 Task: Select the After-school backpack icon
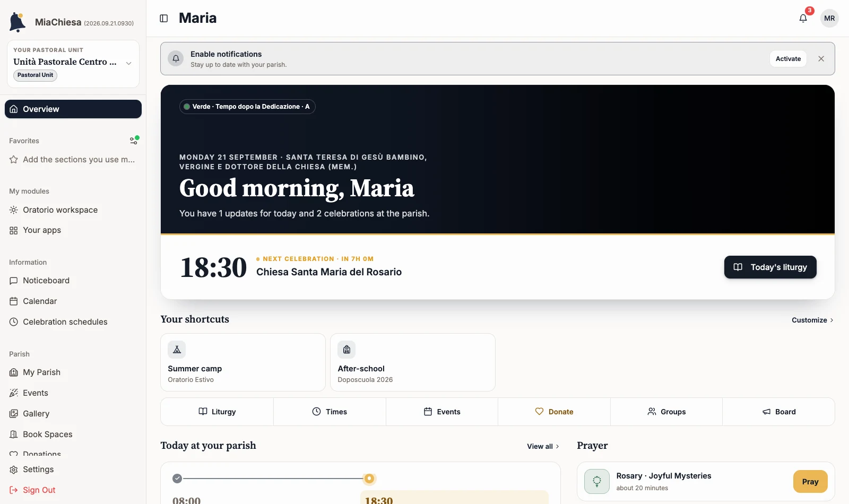tap(346, 350)
